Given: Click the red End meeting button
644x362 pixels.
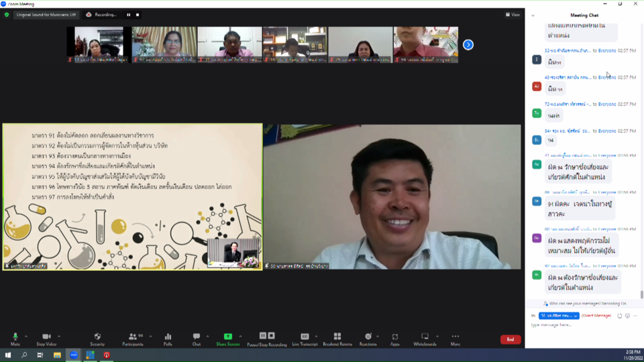Looking at the screenshot, I should point(511,339).
